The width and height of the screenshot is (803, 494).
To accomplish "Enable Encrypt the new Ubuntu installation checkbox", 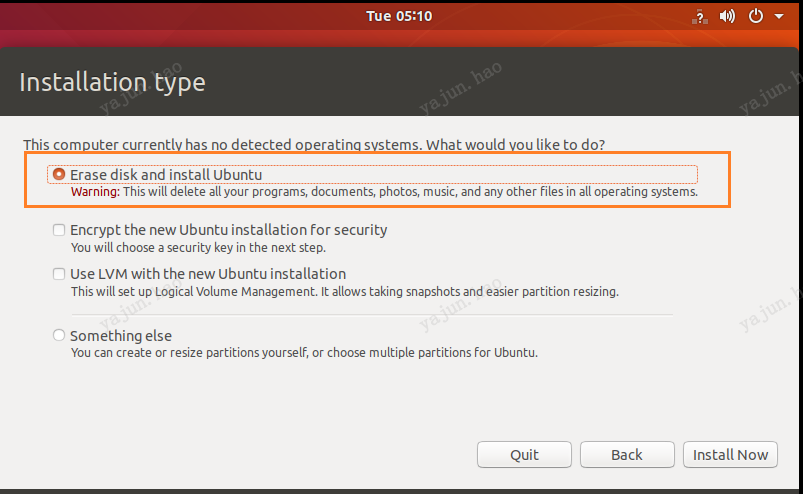I will click(59, 230).
